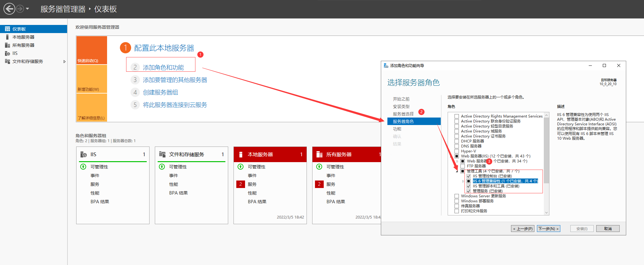Collapse the 管理工具 tree node arrow
The height and width of the screenshot is (265, 644).
[457, 171]
